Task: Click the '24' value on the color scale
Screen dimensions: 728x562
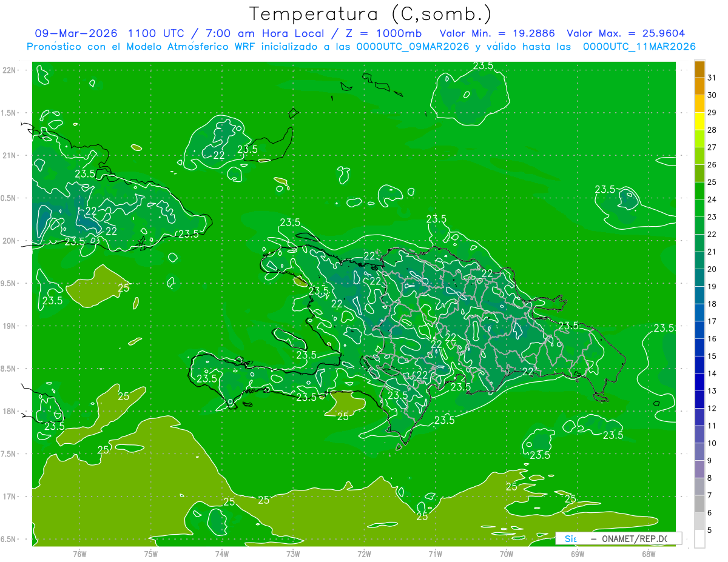Action: 712,199
